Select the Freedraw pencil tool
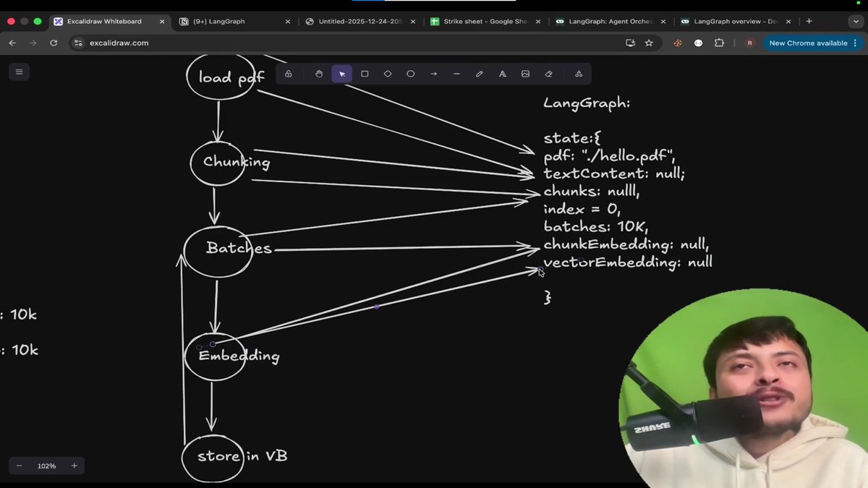868x488 pixels. [480, 73]
